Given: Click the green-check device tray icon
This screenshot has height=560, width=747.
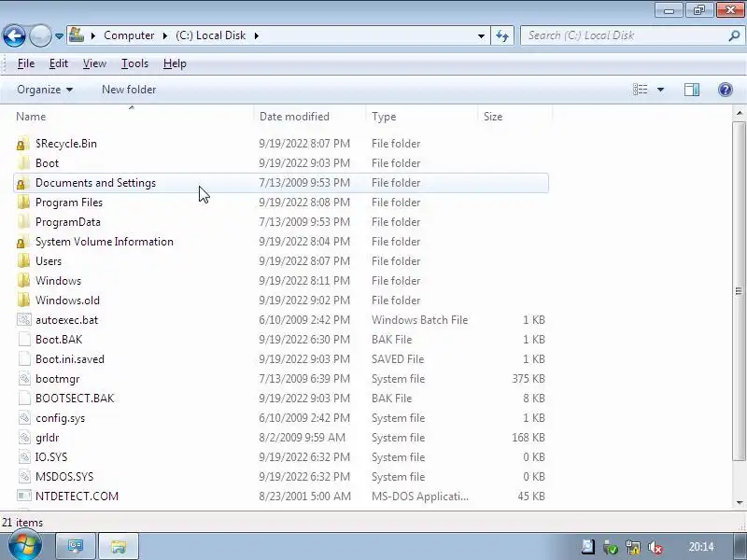Looking at the screenshot, I should 611,548.
